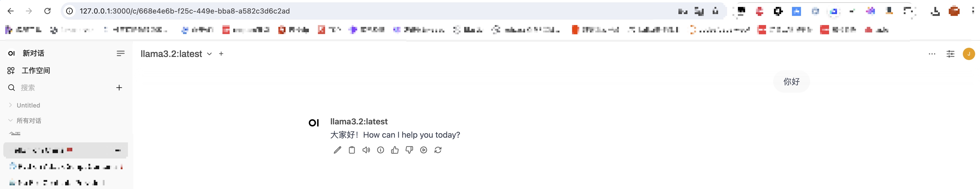Screen dimensions: 980x189
Task: Open the chat controls sliders icon
Action: tap(950, 54)
